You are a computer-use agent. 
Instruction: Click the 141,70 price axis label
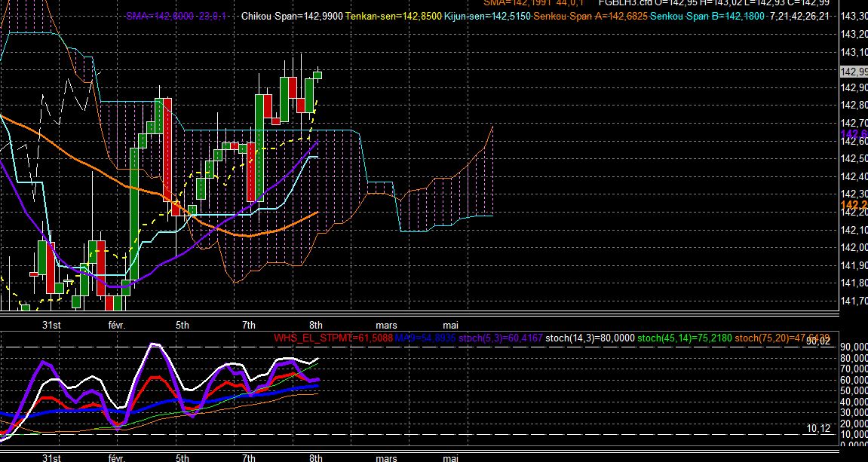coord(854,301)
